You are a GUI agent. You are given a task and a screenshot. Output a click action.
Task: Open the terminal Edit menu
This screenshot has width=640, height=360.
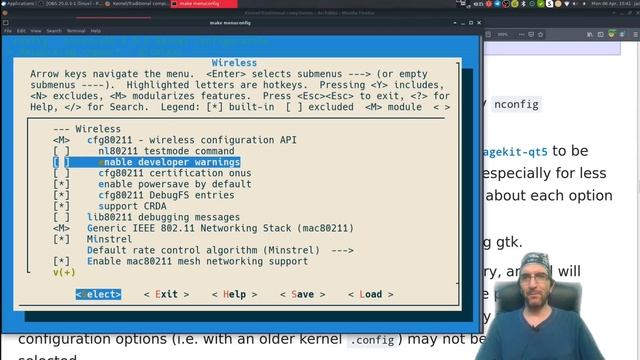click(21, 31)
